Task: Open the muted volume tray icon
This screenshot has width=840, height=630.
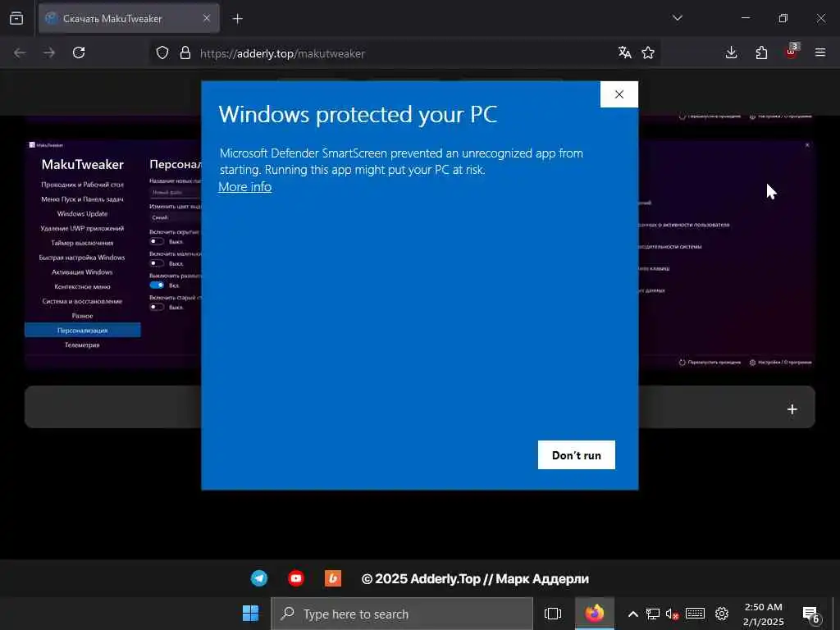Action: click(673, 614)
